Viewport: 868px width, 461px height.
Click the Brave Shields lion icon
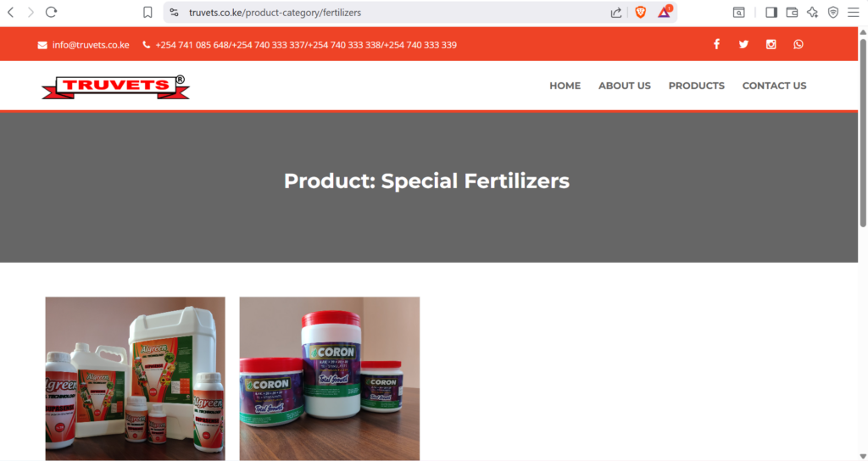click(641, 12)
